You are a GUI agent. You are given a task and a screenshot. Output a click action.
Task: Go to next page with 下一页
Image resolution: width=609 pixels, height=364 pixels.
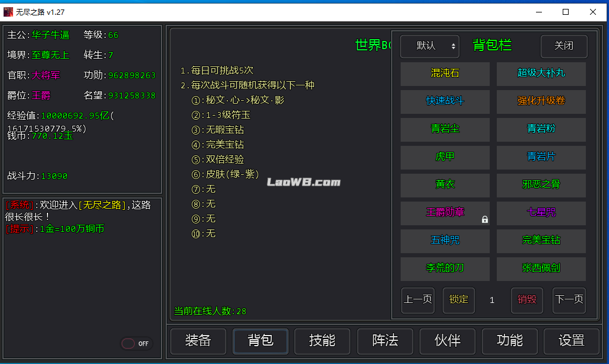(x=569, y=300)
